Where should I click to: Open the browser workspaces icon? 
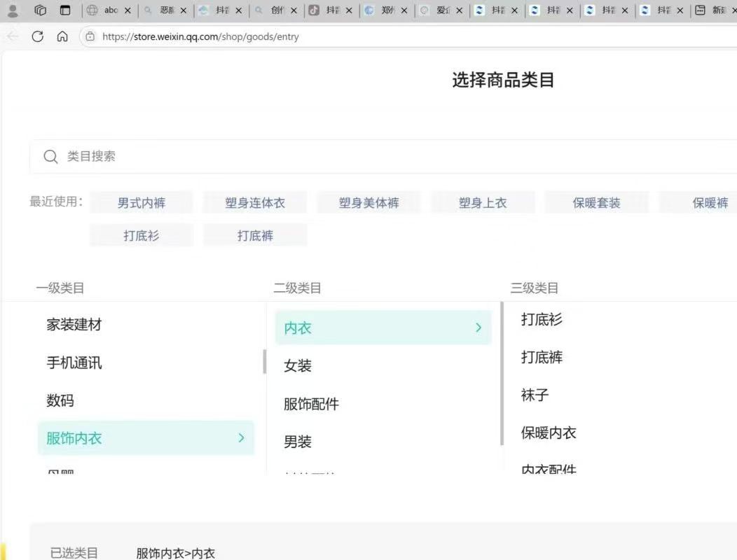pos(40,10)
